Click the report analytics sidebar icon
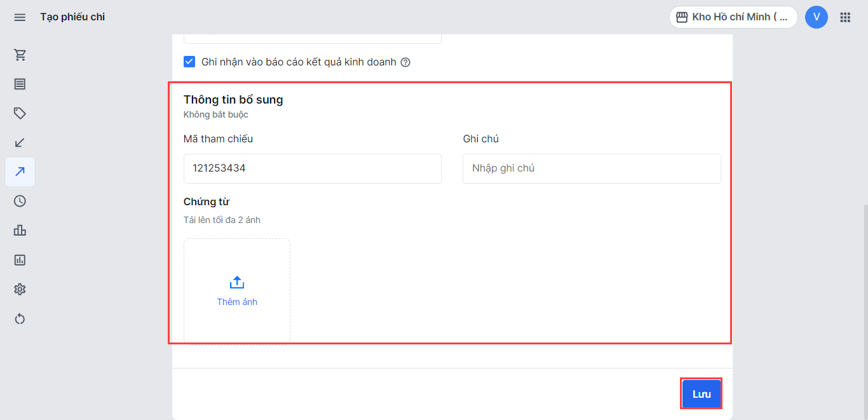Screen dimensions: 868x420 pos(20,260)
